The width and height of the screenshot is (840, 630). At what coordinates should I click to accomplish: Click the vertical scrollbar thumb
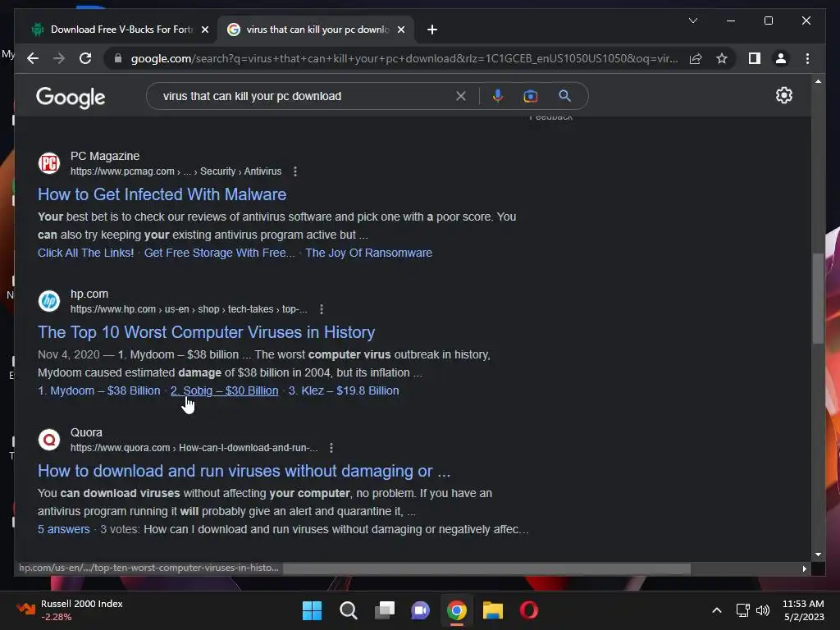(x=818, y=298)
